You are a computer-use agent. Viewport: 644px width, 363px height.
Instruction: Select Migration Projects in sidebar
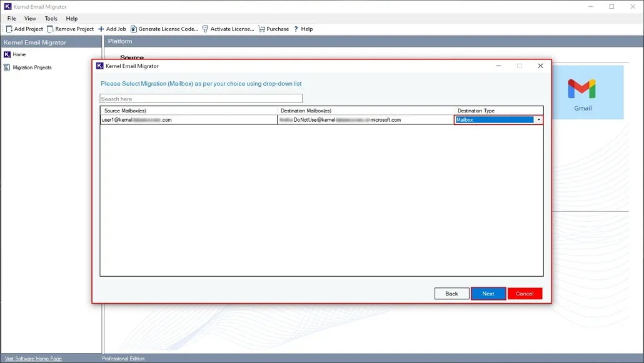(x=32, y=67)
